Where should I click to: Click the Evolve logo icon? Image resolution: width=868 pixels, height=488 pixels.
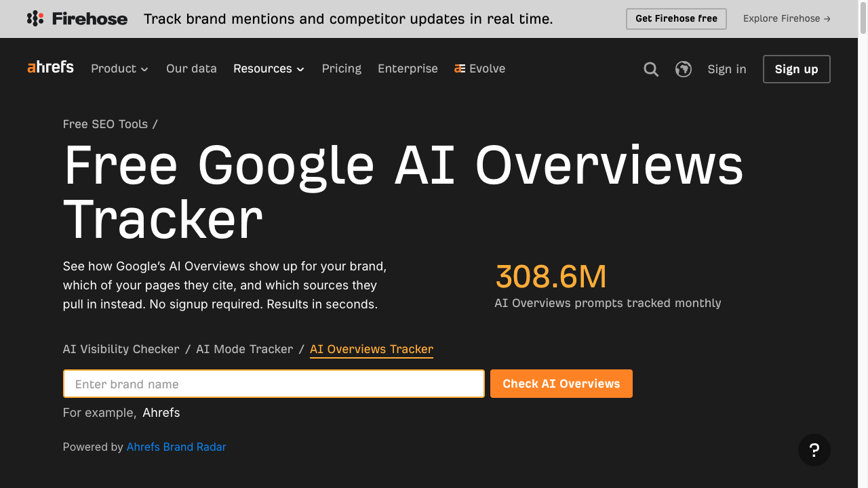(460, 68)
